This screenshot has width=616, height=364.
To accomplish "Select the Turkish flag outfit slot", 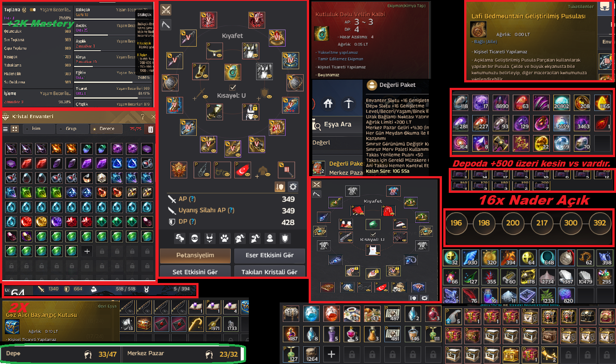I will tap(243, 169).
